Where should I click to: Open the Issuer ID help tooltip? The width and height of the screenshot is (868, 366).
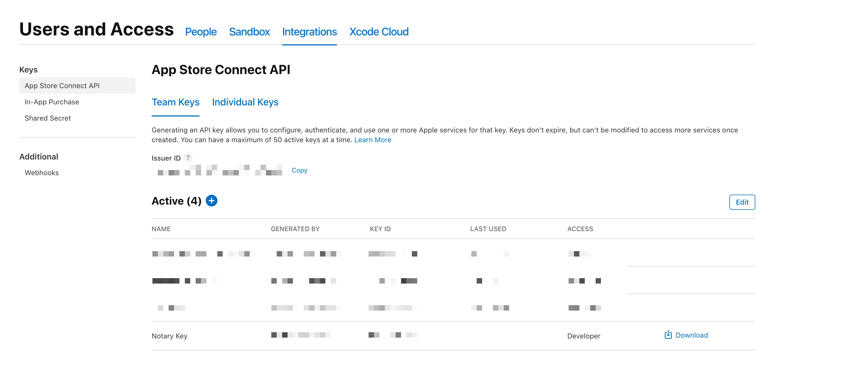188,157
